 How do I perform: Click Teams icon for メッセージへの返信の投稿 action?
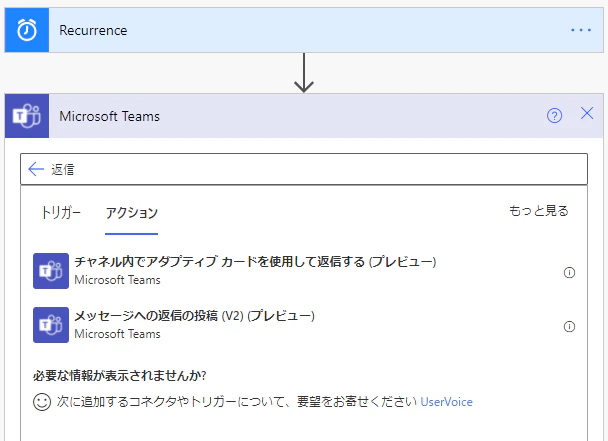pyautogui.click(x=51, y=325)
